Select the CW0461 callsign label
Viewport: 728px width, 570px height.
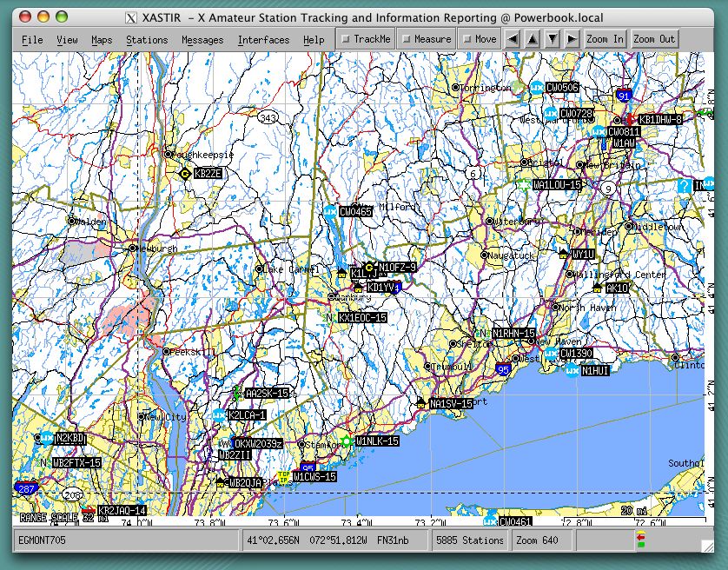click(515, 521)
